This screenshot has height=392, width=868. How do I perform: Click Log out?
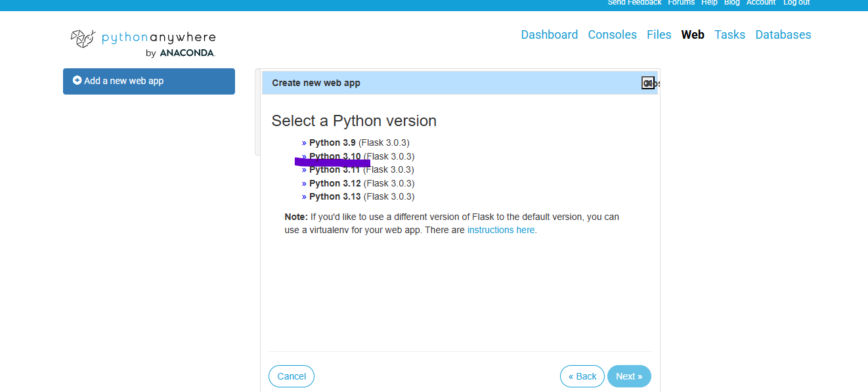click(796, 3)
